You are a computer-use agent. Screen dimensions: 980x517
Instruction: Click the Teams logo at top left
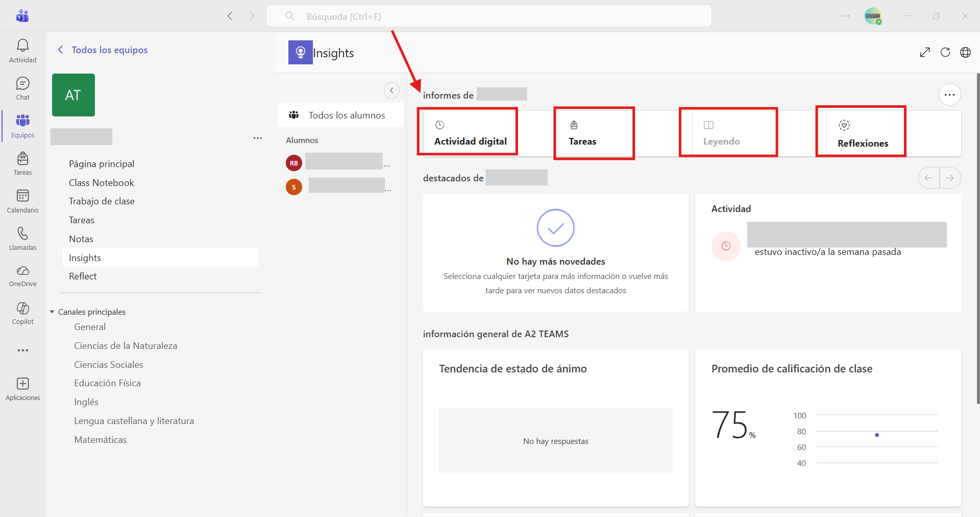coord(22,16)
